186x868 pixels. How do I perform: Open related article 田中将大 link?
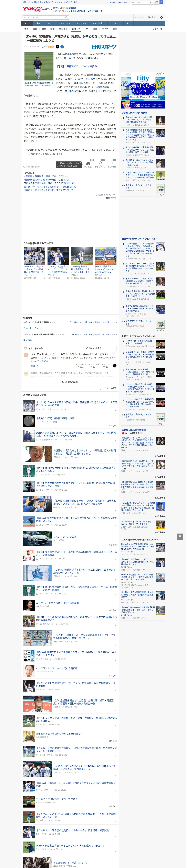coord(50,190)
